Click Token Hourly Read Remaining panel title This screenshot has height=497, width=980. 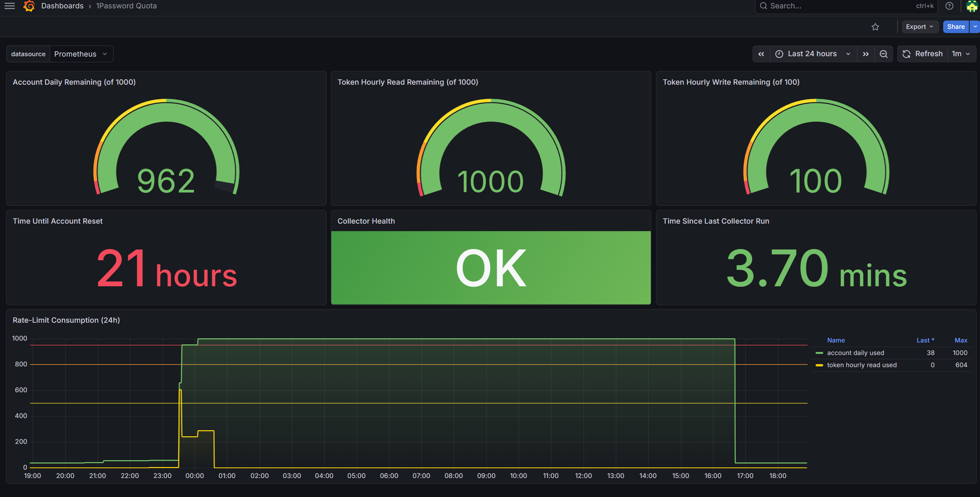pos(407,82)
